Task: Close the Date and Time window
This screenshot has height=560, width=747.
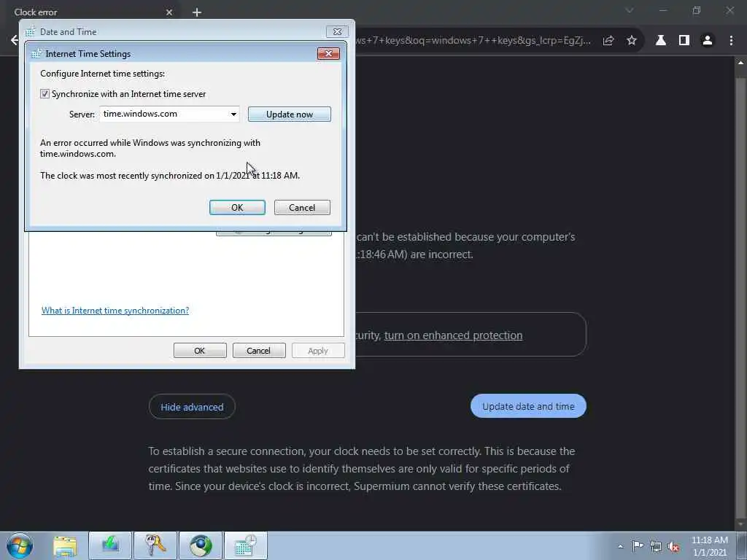Action: [x=337, y=31]
